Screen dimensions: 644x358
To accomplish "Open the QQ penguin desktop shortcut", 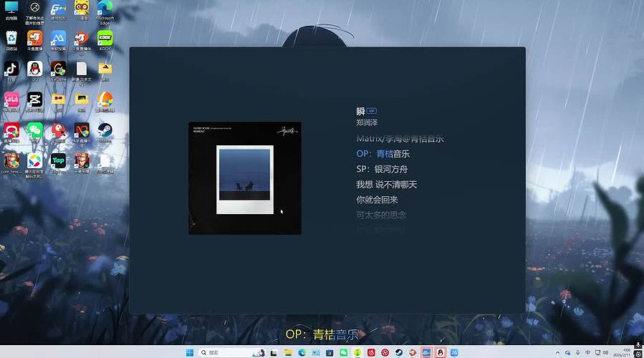I will [35, 72].
